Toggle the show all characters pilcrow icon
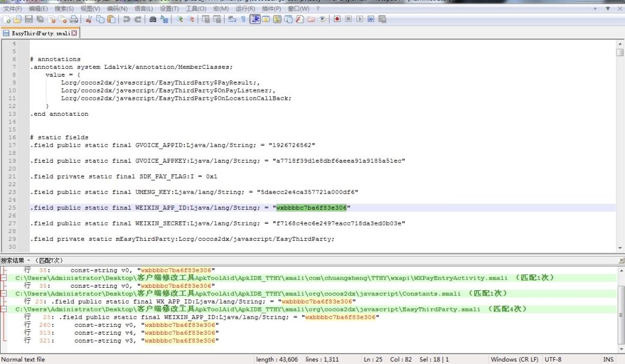 244,20
